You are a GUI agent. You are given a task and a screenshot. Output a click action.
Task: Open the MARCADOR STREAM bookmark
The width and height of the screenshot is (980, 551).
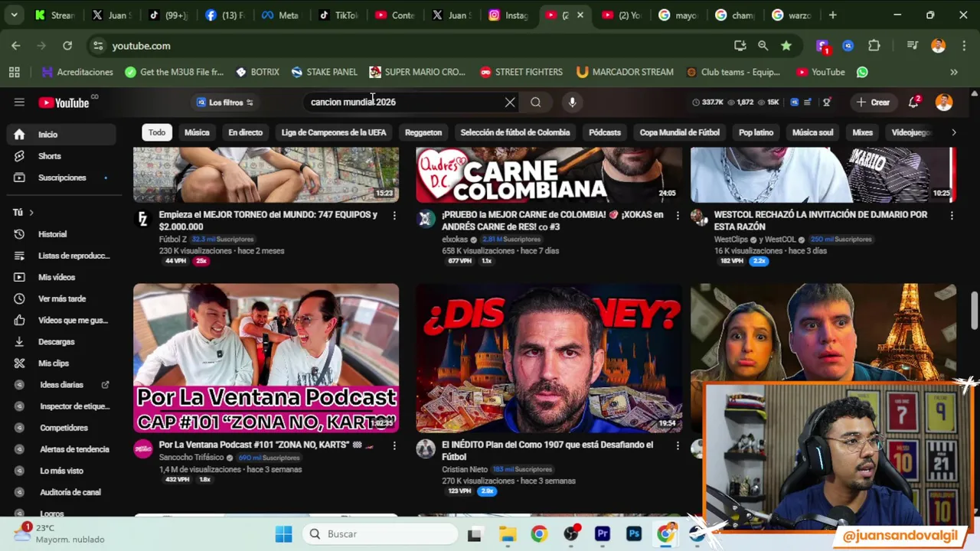[625, 72]
